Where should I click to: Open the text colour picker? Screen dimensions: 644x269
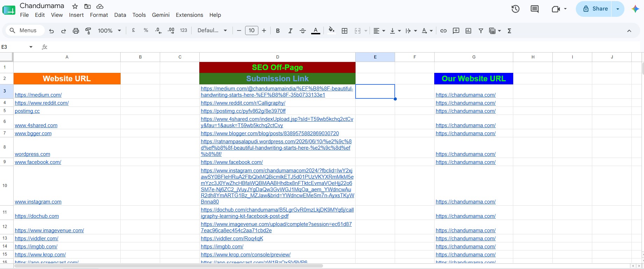[316, 31]
